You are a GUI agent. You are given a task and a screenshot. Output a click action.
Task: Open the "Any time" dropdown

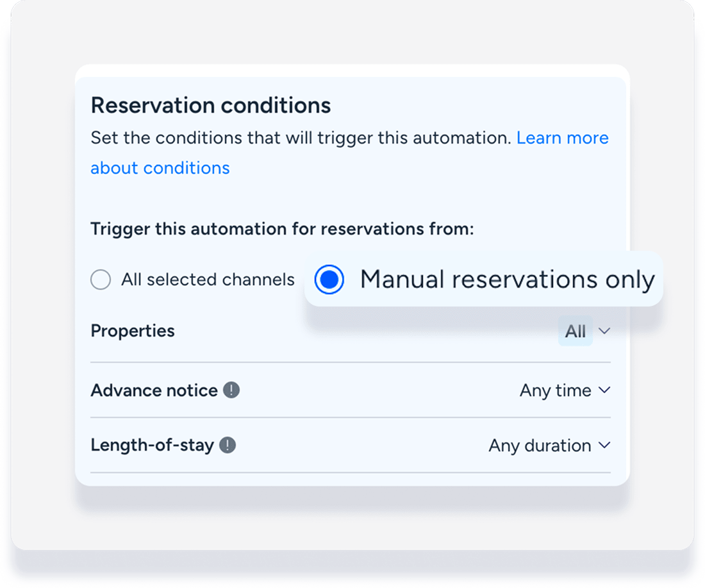tap(555, 390)
